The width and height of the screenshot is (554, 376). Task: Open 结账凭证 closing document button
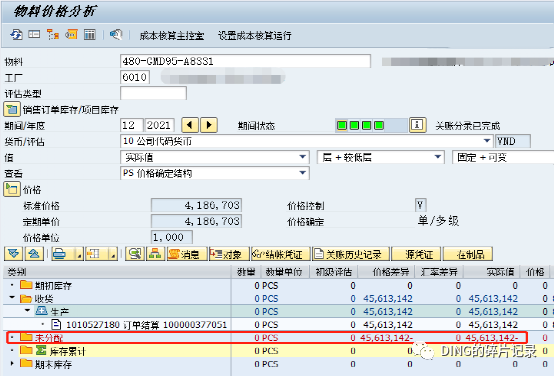[281, 254]
